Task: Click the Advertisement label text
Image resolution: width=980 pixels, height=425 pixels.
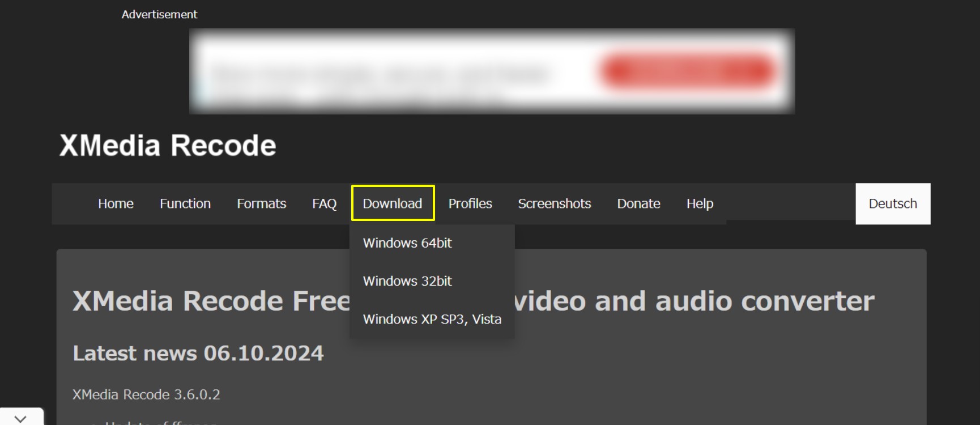Action: pos(159,14)
